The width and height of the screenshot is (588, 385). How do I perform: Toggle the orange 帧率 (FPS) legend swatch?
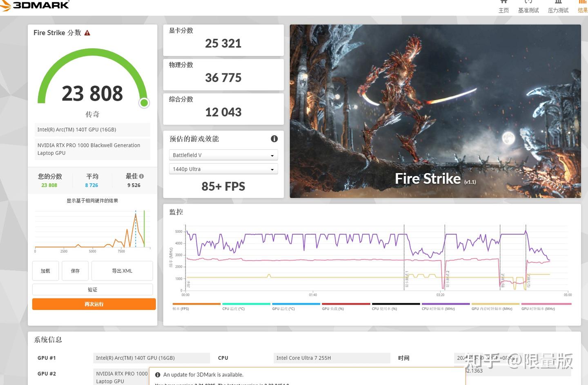pos(196,304)
